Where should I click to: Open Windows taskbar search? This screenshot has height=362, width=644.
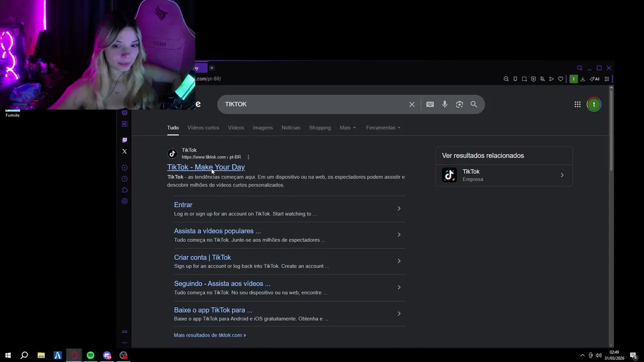[x=24, y=355]
